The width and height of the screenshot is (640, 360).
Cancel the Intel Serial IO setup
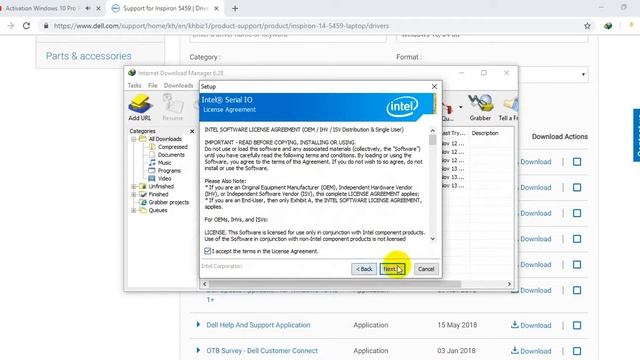click(x=426, y=269)
